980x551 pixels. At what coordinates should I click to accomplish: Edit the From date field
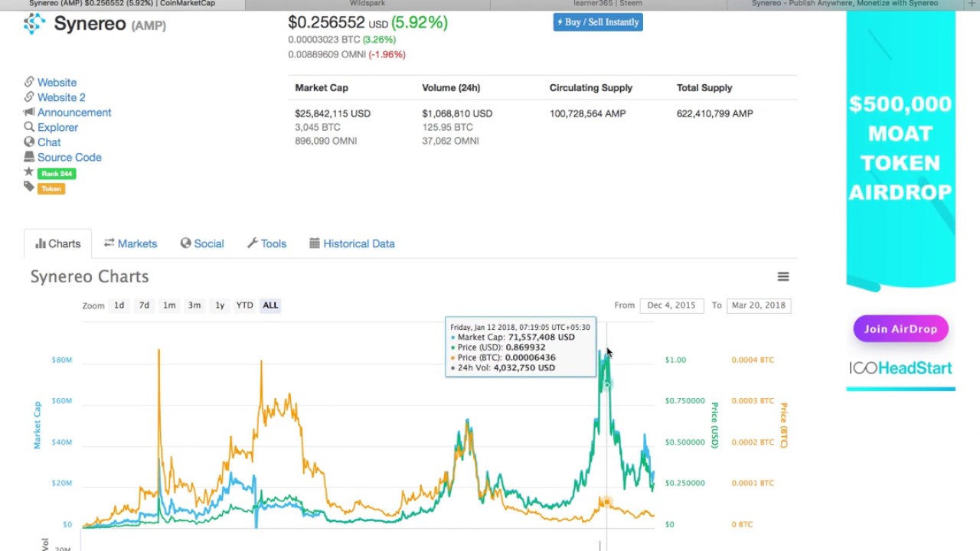[671, 305]
